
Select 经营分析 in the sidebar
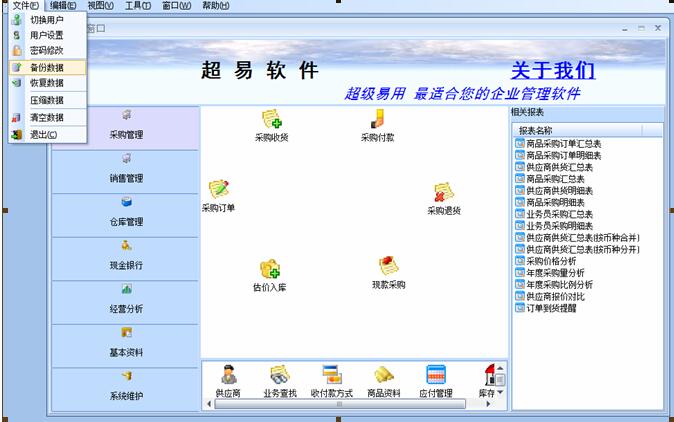[126, 302]
